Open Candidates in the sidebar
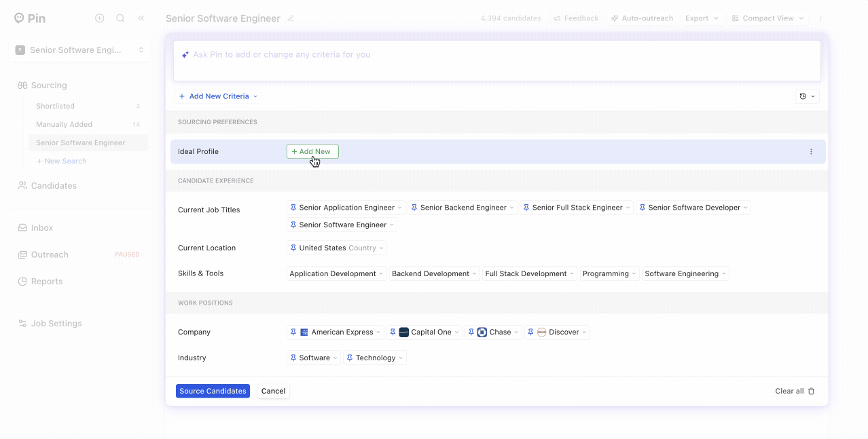The height and width of the screenshot is (439, 868). pos(54,186)
